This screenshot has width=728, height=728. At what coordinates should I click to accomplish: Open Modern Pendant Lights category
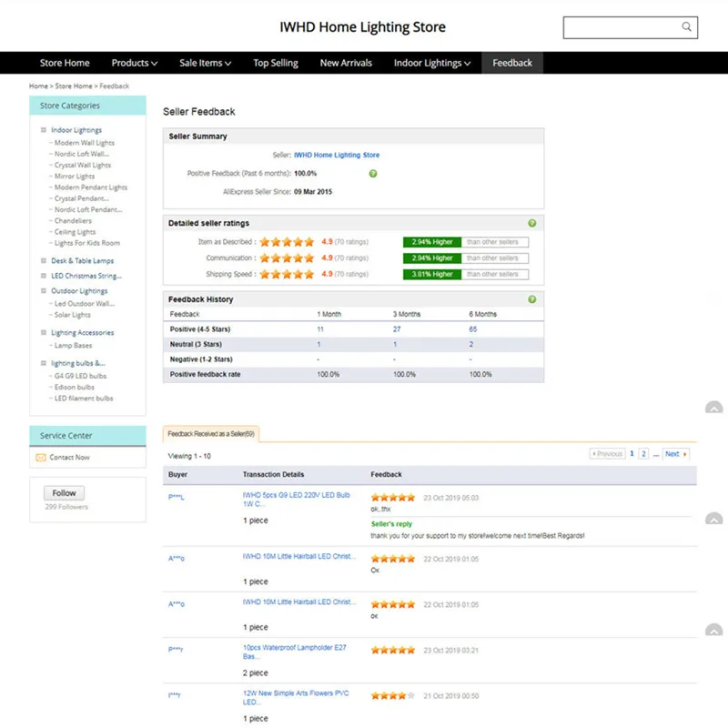(91, 187)
